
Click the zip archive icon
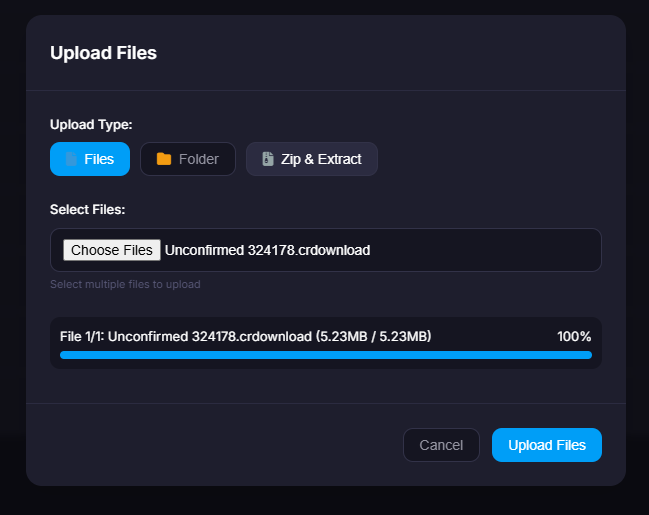(268, 159)
